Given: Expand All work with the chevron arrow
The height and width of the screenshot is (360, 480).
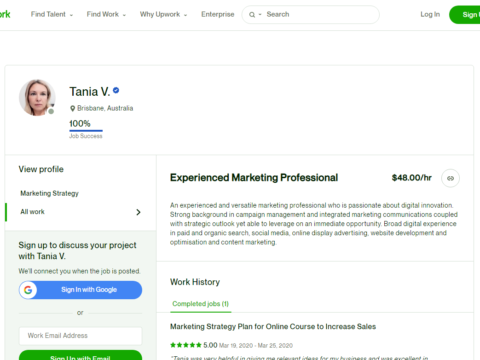Looking at the screenshot, I should click(138, 212).
